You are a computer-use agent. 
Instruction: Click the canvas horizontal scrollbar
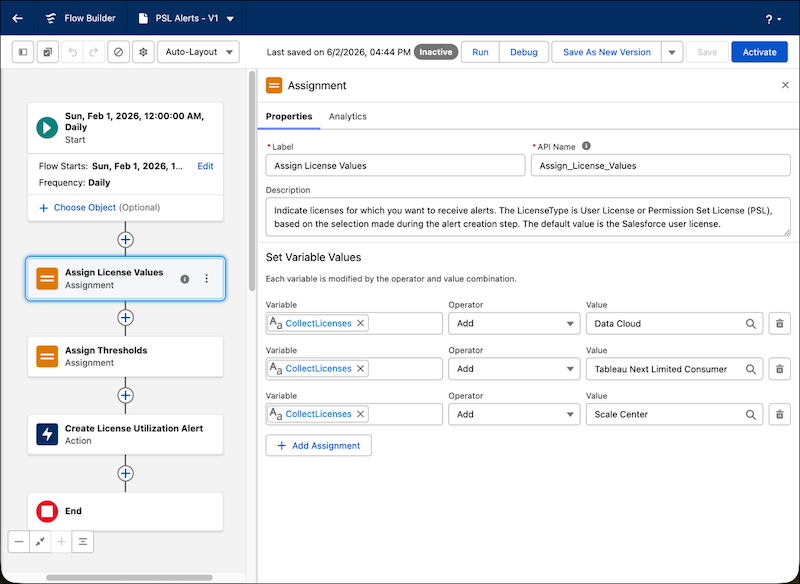click(x=129, y=578)
